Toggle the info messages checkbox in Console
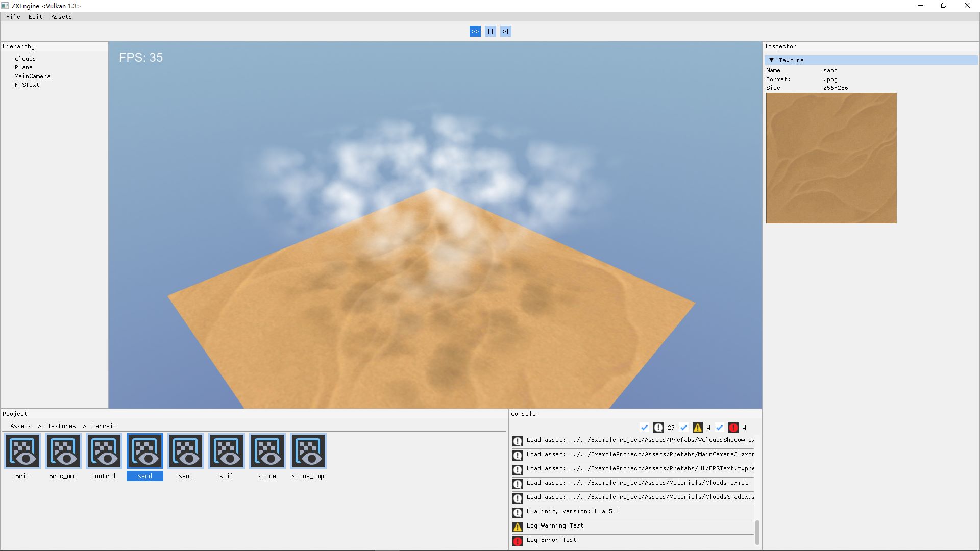 tap(644, 428)
